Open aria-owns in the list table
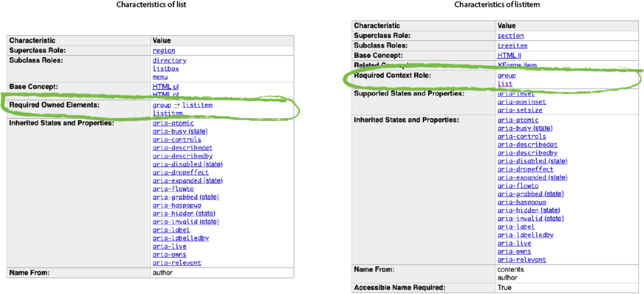The height and width of the screenshot is (294, 644). pyautogui.click(x=170, y=254)
